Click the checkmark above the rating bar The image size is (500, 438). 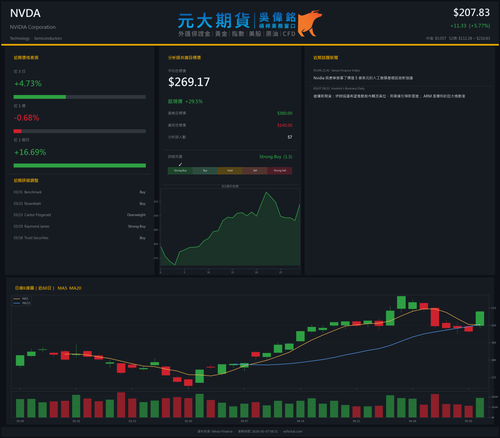[x=180, y=164]
